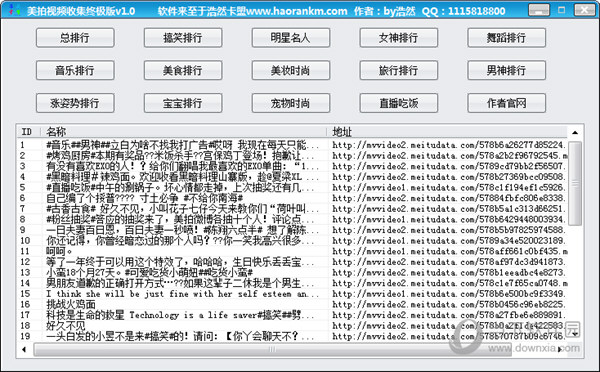This screenshot has height=372, width=600.
Task: Click the 舞蹈排行 button
Action: pos(507,38)
